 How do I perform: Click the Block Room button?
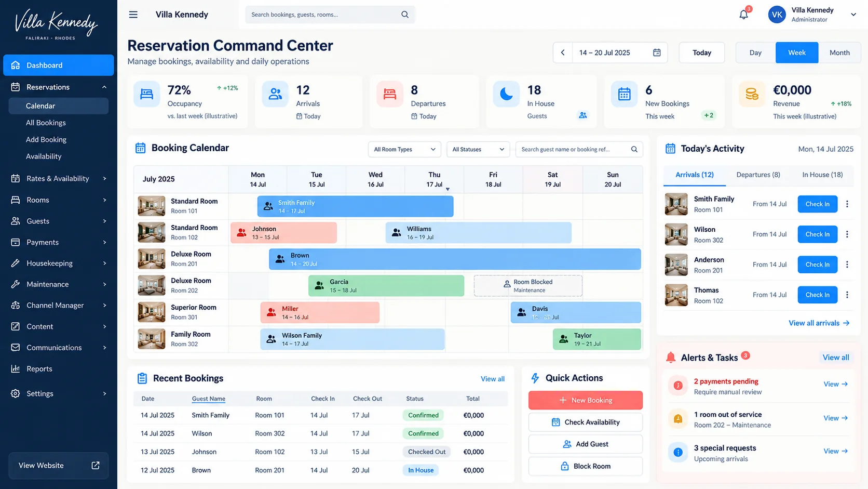pyautogui.click(x=586, y=466)
